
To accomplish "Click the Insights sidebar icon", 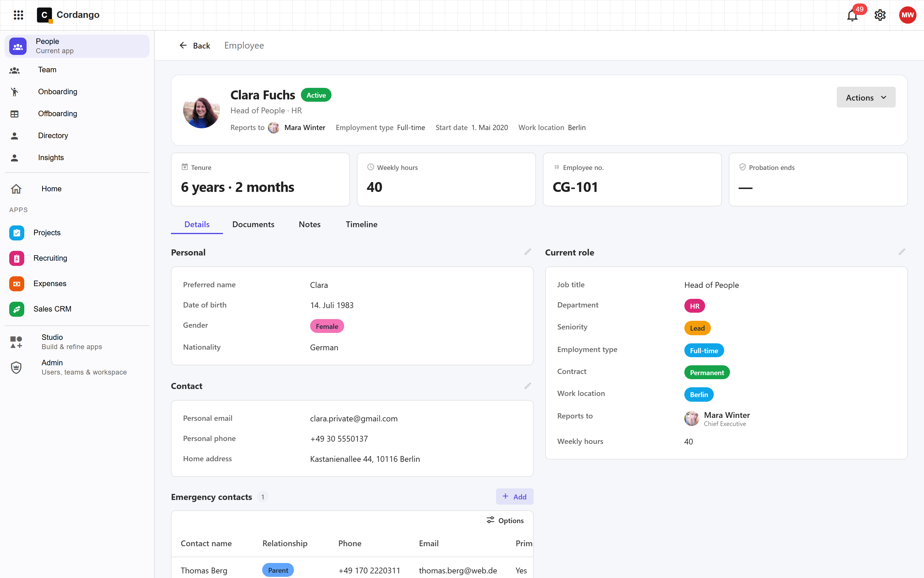I will coord(14,158).
